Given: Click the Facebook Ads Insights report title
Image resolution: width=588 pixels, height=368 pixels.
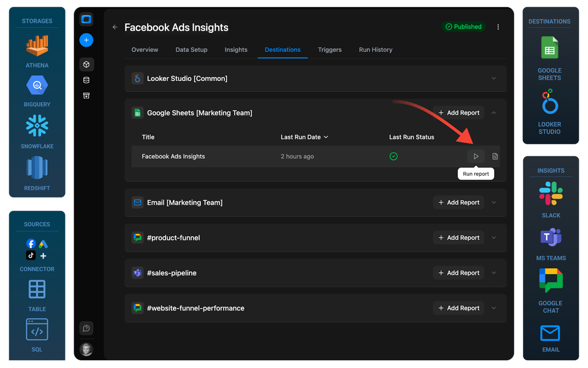Looking at the screenshot, I should click(173, 156).
